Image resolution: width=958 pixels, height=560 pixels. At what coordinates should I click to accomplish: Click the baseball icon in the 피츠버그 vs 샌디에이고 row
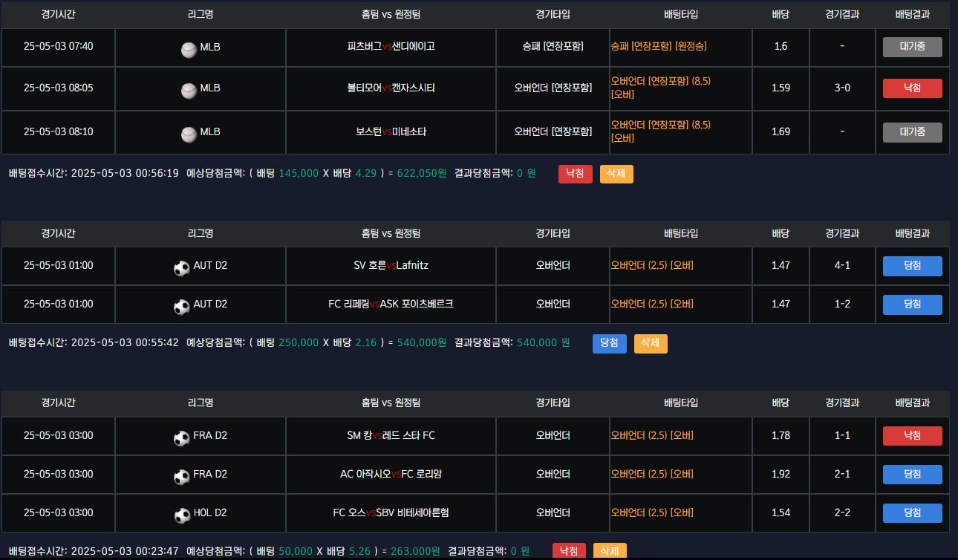coord(189,50)
